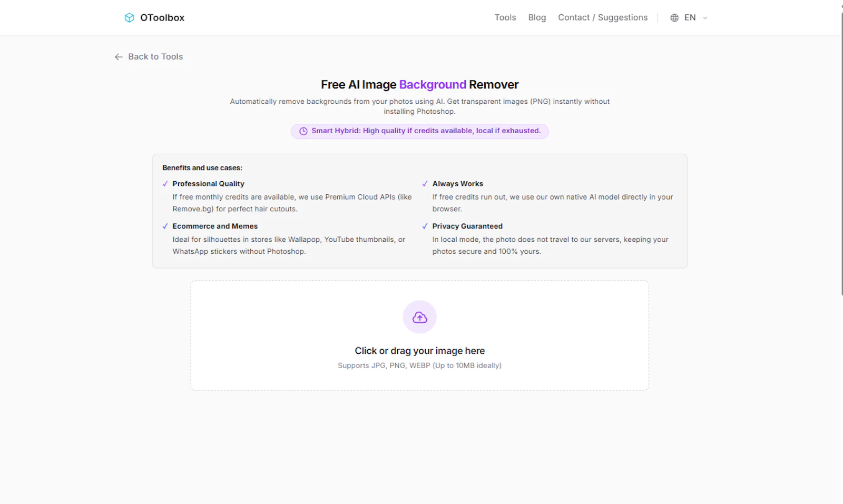
Task: Click the 'Ideal for silhouettes' paragraph
Action: (289, 245)
